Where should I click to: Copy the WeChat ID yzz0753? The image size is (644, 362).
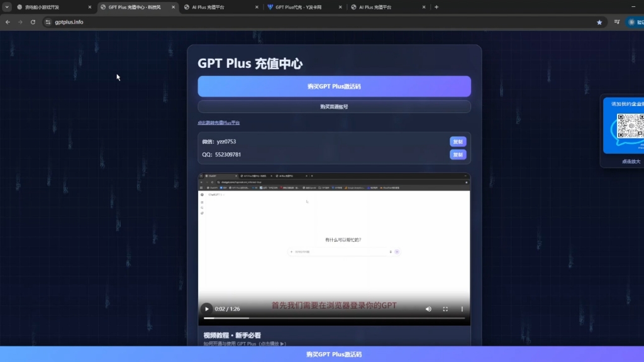pos(458,141)
